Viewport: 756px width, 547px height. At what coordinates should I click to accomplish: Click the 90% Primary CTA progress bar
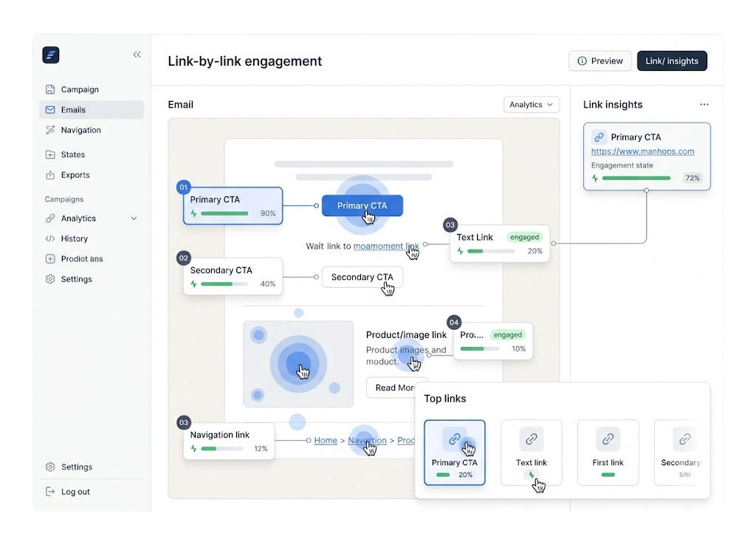224,213
